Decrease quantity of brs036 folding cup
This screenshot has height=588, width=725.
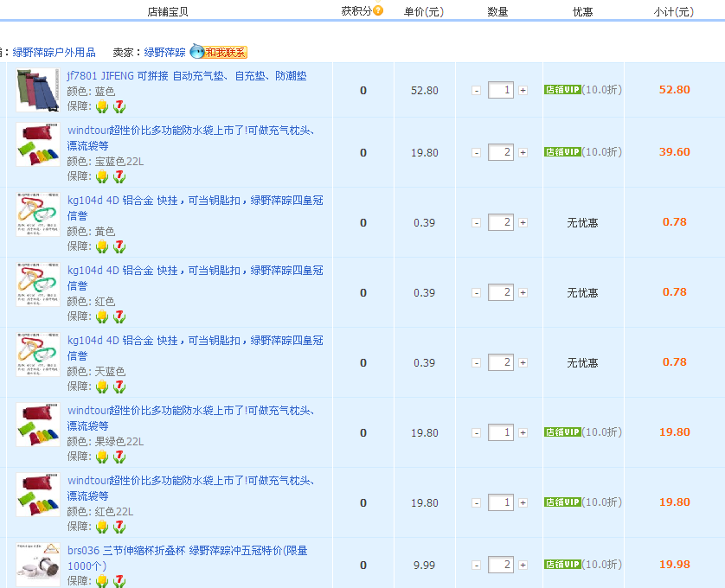(x=476, y=566)
